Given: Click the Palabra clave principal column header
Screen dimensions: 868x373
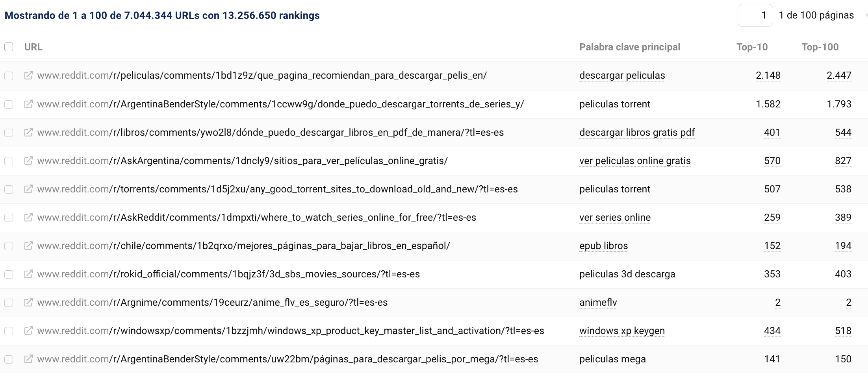Looking at the screenshot, I should point(629,47).
